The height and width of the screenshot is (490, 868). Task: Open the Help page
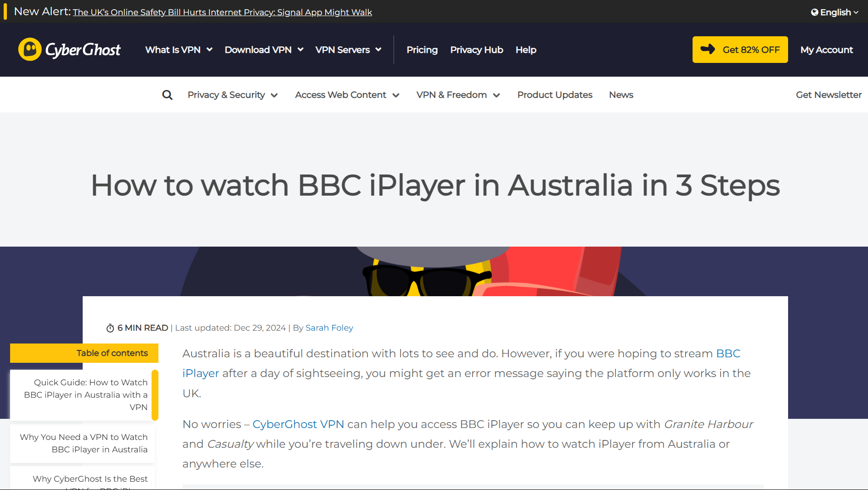click(526, 50)
